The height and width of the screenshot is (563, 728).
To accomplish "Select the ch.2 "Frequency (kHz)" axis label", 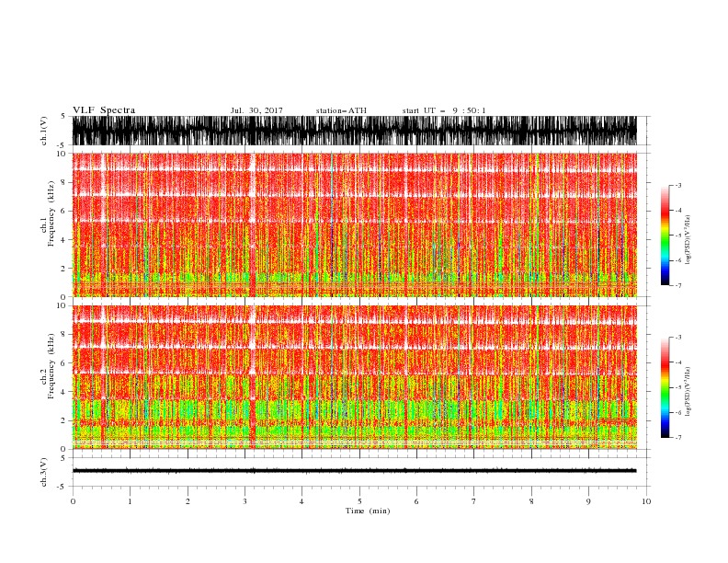I will click(51, 366).
